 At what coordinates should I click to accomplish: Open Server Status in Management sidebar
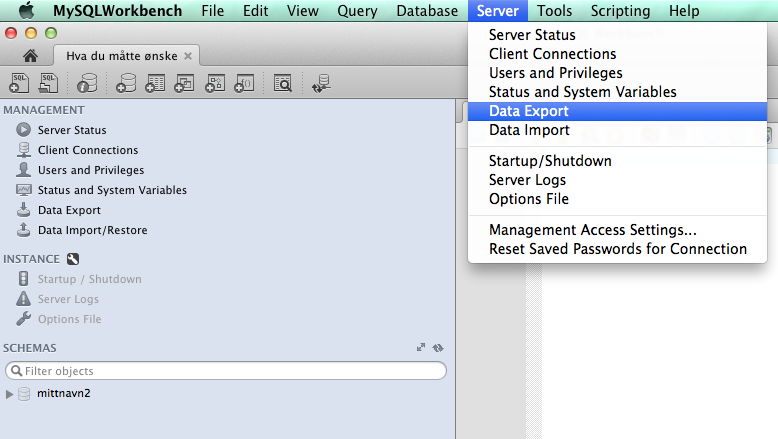[72, 130]
